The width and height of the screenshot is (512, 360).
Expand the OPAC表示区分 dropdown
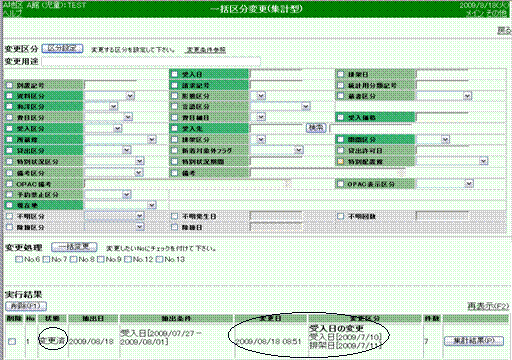[445, 184]
